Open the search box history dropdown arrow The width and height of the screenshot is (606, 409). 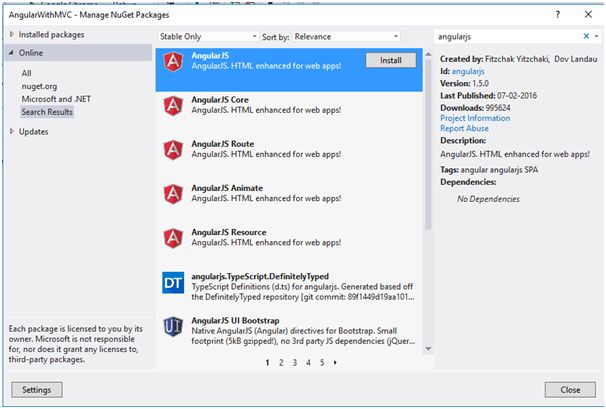[596, 36]
